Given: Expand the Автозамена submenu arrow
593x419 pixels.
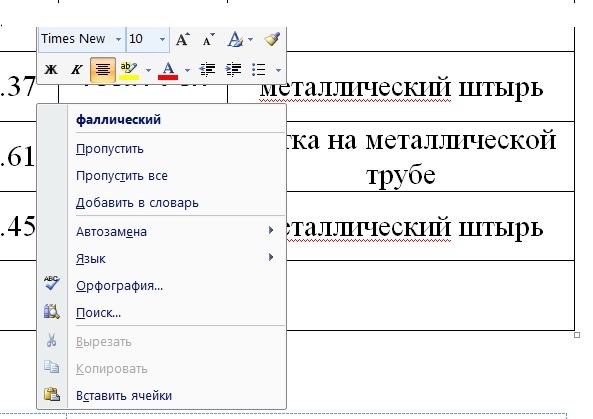Looking at the screenshot, I should coord(271,230).
